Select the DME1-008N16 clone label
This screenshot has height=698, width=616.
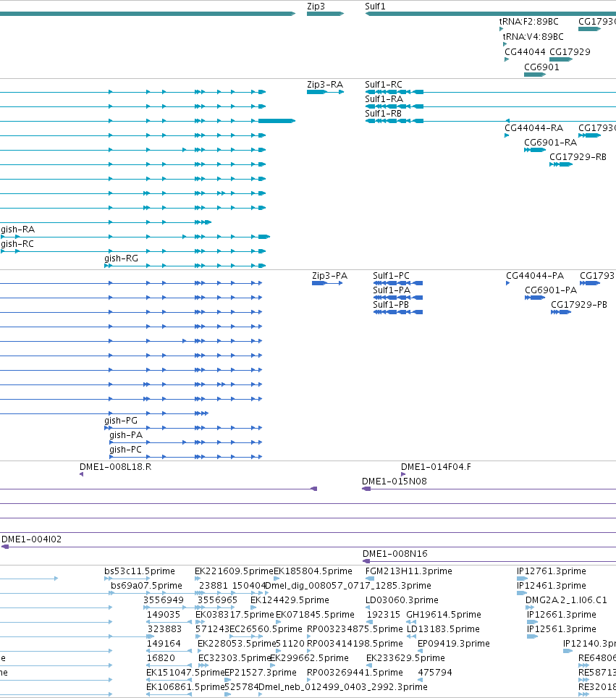pyautogui.click(x=395, y=553)
